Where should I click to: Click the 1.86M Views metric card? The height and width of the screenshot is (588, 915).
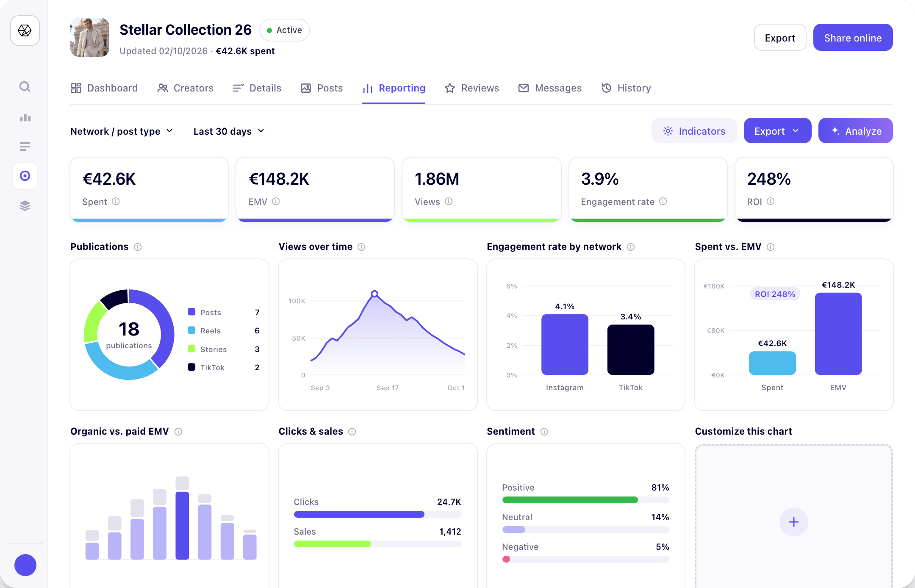tap(482, 189)
